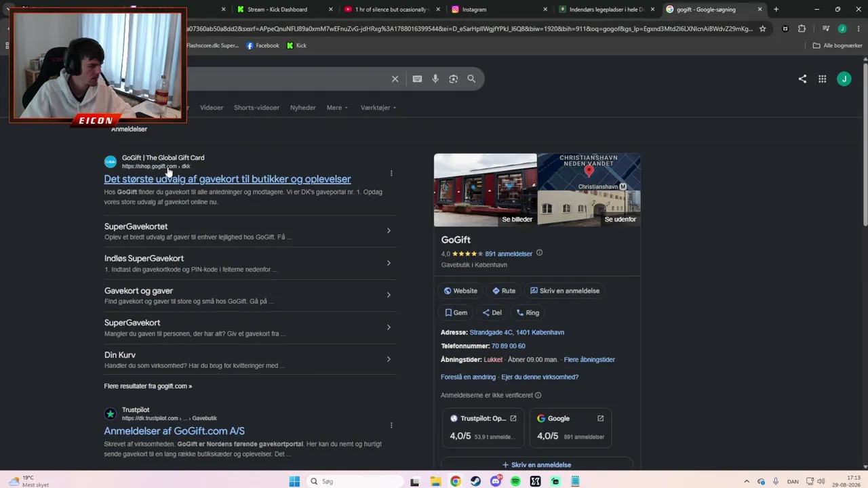Click the Windows taskbar search field
The height and width of the screenshot is (488, 868).
pyautogui.click(x=354, y=481)
